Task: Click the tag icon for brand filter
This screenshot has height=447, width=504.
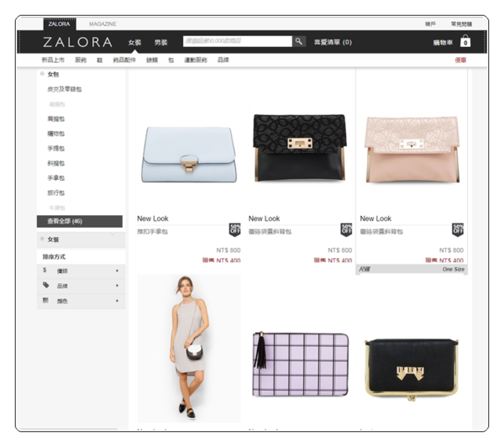Action: tap(45, 285)
